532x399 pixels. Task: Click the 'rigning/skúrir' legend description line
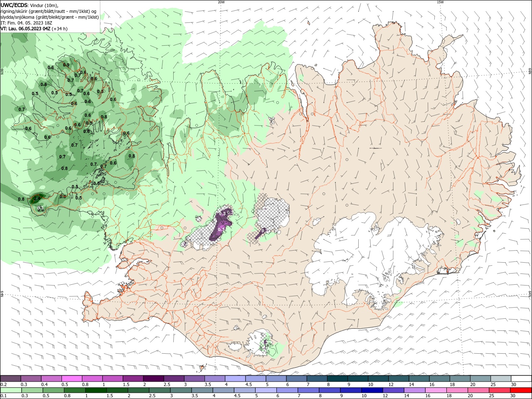click(x=49, y=11)
